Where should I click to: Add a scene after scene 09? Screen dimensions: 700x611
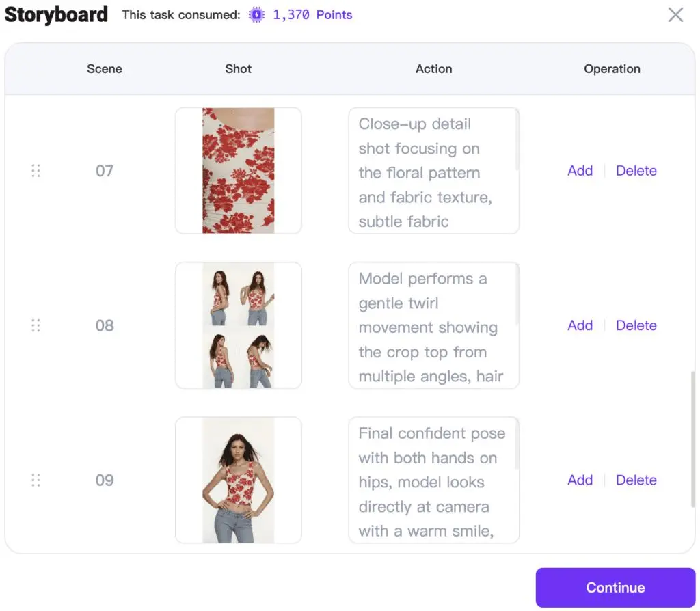[580, 480]
